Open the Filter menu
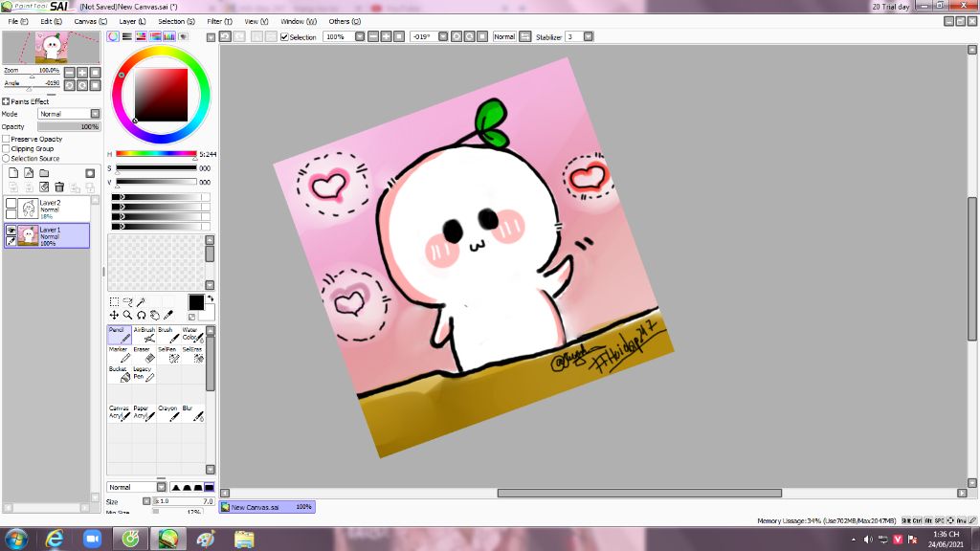 [219, 21]
